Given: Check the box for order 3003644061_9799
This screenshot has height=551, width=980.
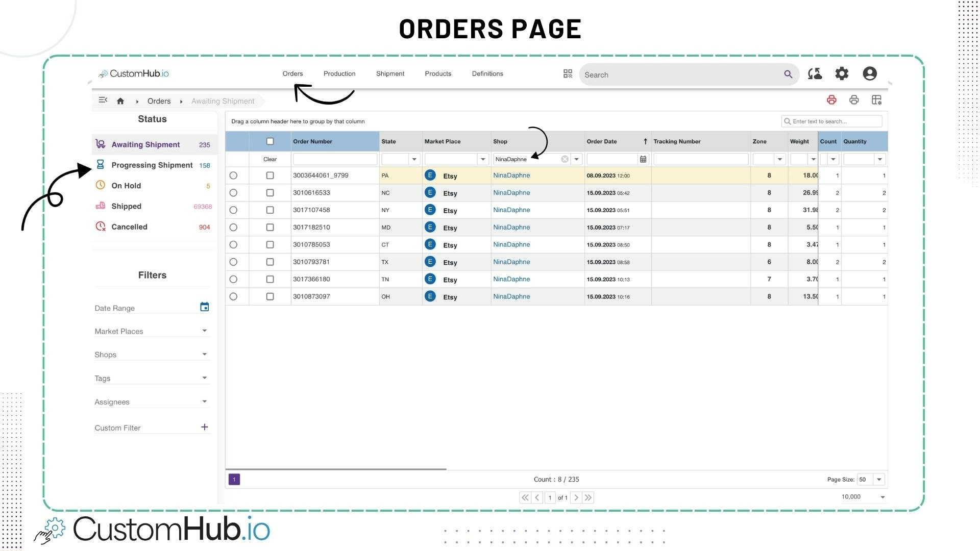Looking at the screenshot, I should [x=270, y=176].
